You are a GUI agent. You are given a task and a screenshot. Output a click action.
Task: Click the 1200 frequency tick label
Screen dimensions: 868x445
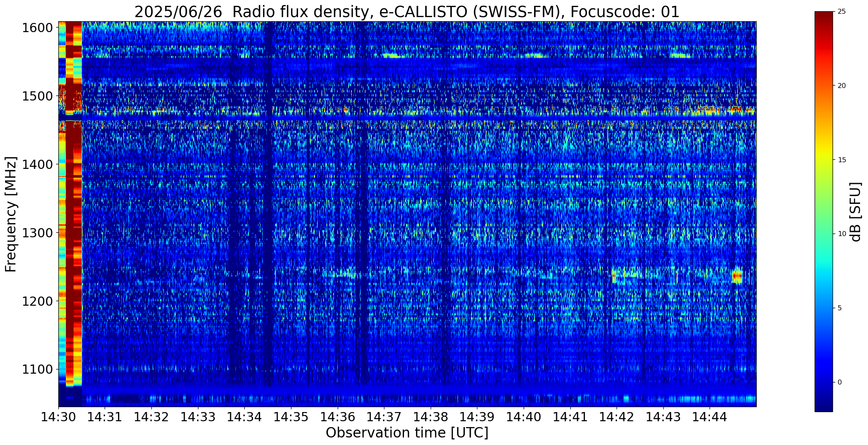click(37, 301)
